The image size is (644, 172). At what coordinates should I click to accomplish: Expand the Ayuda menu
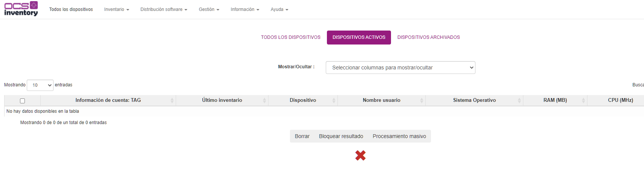click(x=279, y=9)
